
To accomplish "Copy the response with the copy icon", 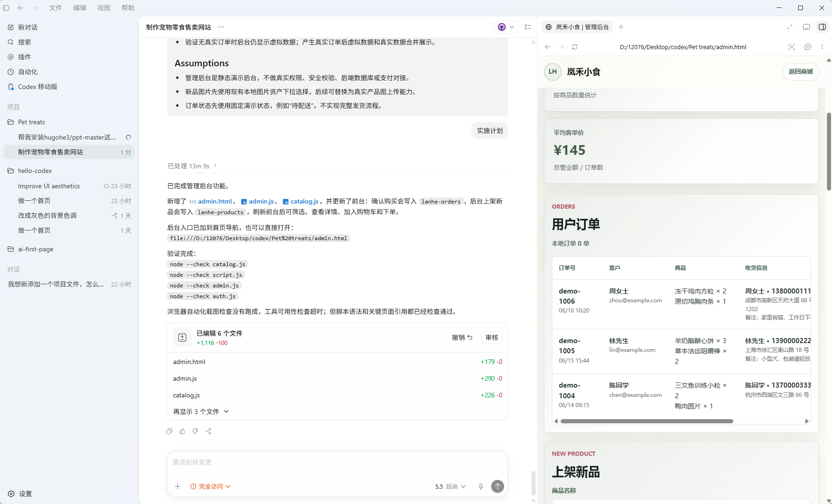I will coord(169,431).
